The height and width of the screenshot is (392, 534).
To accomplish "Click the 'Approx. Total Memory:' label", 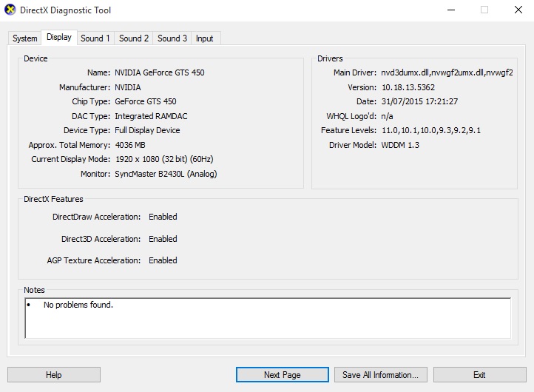I will point(70,145).
